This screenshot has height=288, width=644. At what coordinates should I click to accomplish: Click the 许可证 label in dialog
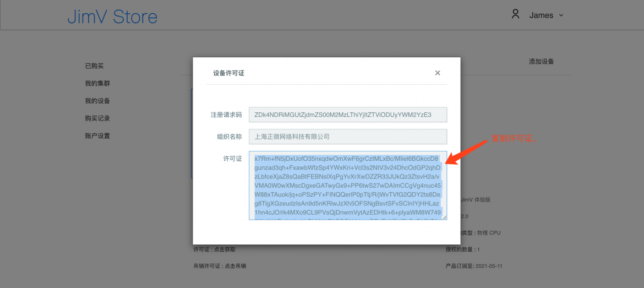pos(232,159)
